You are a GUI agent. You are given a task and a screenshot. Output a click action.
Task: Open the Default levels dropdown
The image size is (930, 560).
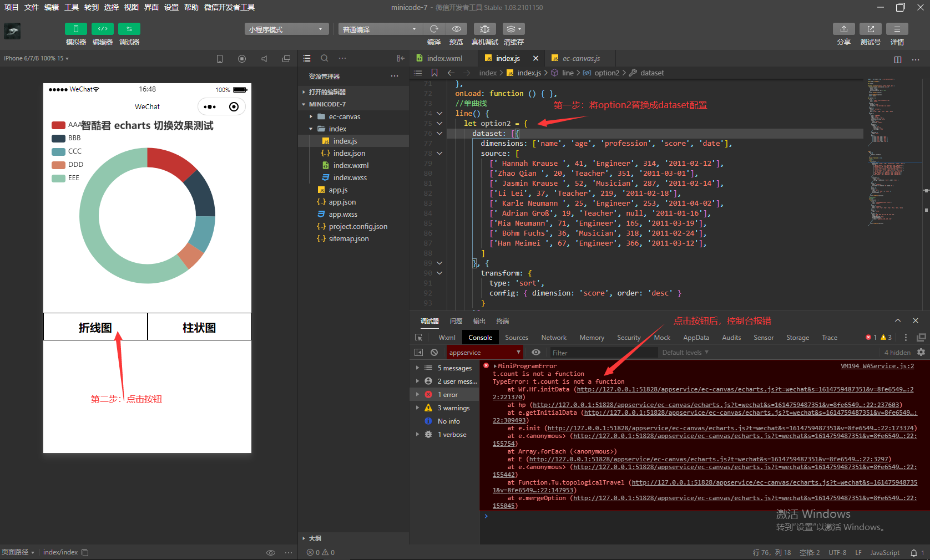[x=685, y=352]
